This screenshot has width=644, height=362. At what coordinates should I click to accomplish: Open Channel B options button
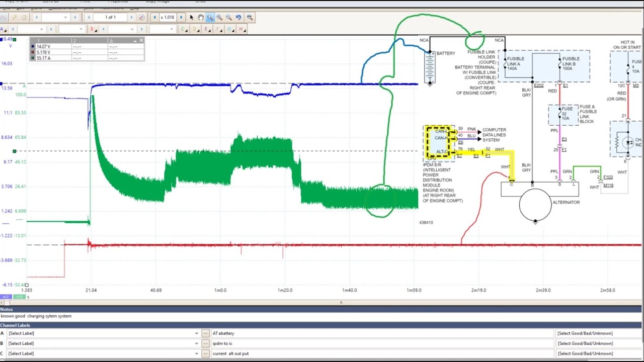93,29
